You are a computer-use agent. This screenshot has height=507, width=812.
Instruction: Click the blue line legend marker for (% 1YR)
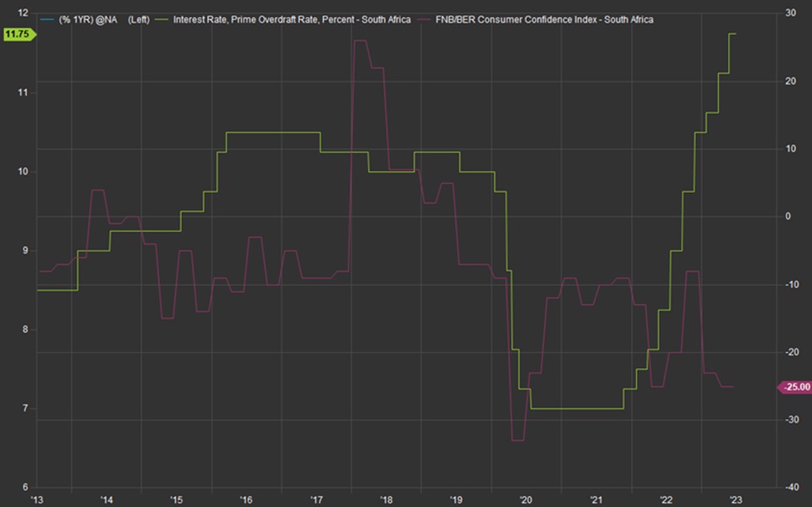click(x=46, y=19)
